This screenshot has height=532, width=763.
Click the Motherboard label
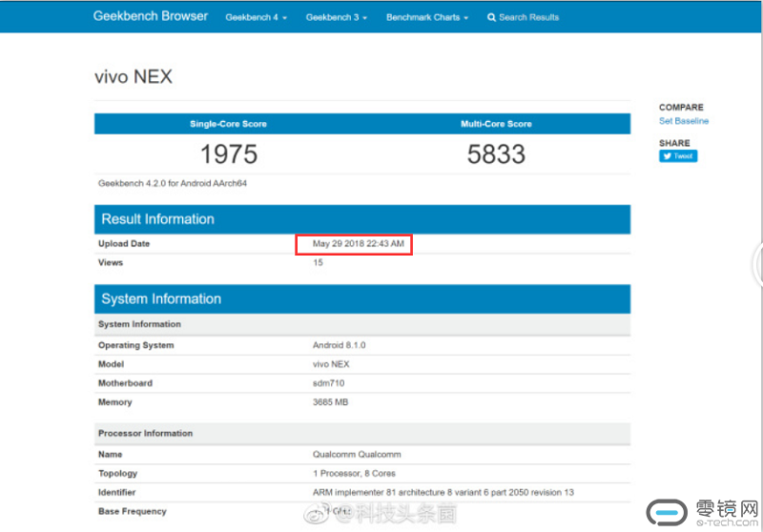[x=125, y=383]
